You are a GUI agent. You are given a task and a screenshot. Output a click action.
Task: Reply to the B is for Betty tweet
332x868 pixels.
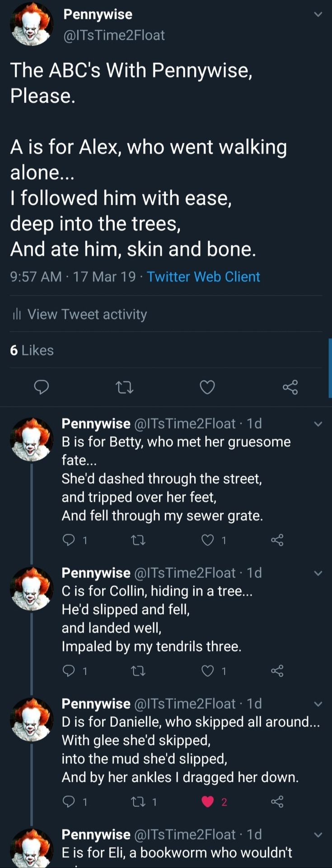click(68, 540)
